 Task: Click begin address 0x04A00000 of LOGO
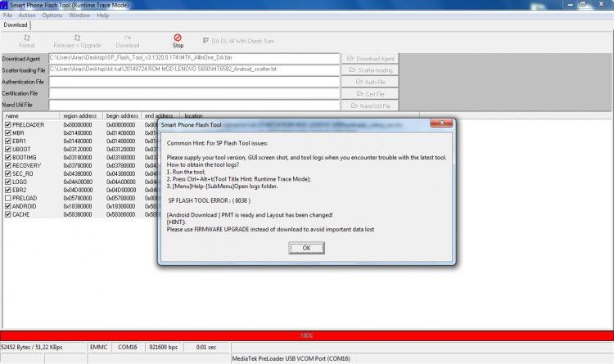[x=120, y=182]
